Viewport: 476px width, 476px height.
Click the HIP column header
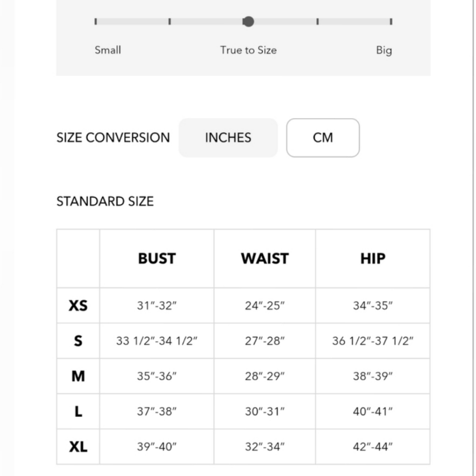point(373,258)
